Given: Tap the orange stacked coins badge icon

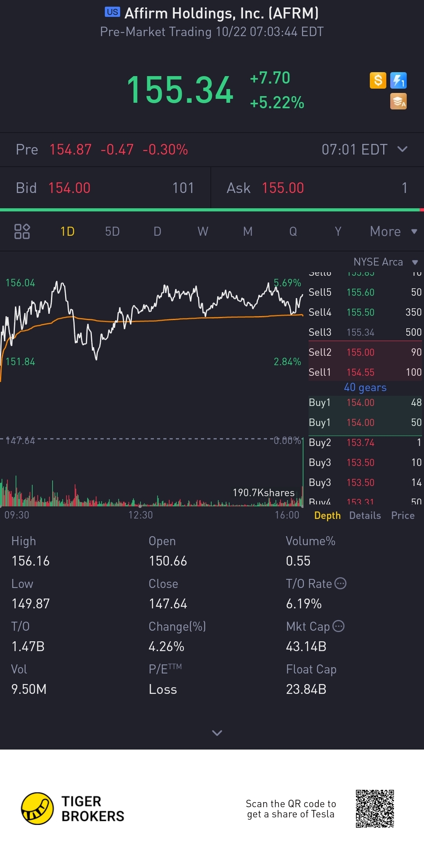Looking at the screenshot, I should [398, 101].
